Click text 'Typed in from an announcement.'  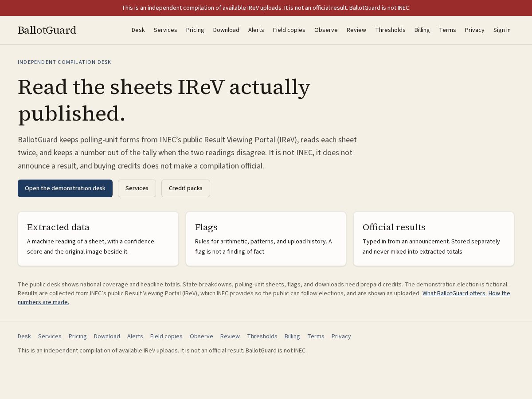(406, 241)
